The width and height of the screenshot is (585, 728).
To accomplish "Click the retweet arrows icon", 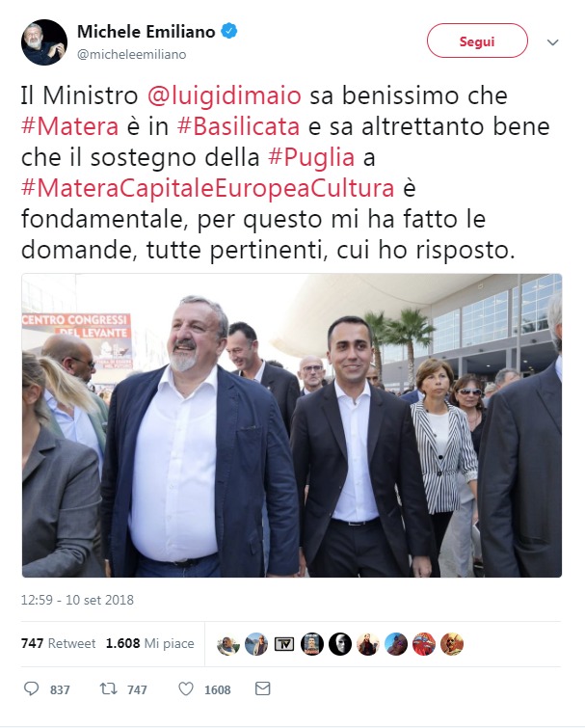I will 109,688.
